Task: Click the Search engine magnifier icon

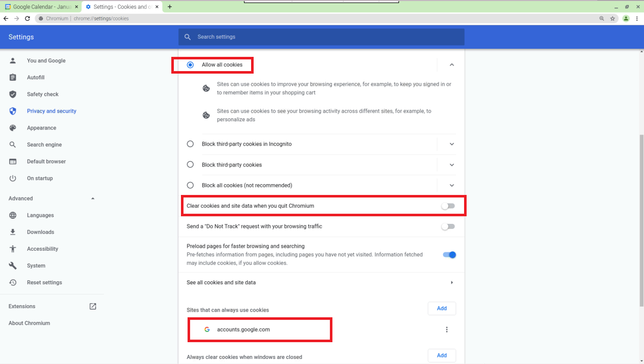Action: coord(13,145)
